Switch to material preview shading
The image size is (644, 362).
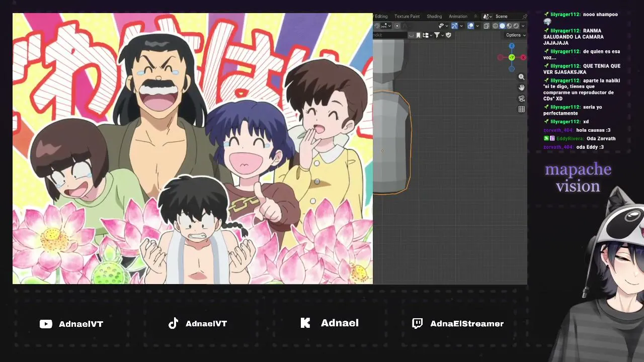509,26
